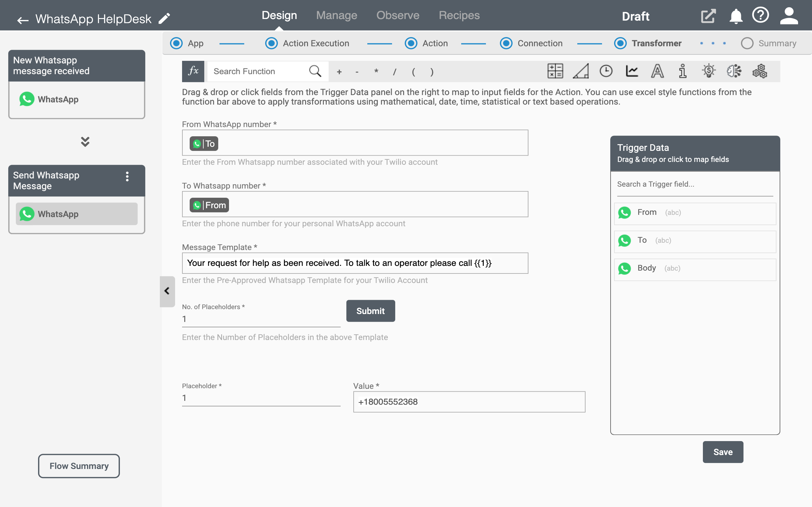Click the back arrow to previous screen
This screenshot has height=507, width=812.
22,19
